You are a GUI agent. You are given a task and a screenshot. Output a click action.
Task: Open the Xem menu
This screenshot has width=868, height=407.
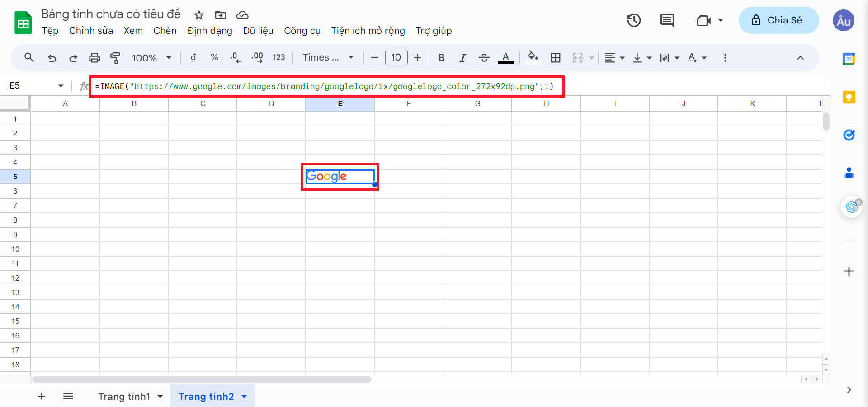(133, 31)
